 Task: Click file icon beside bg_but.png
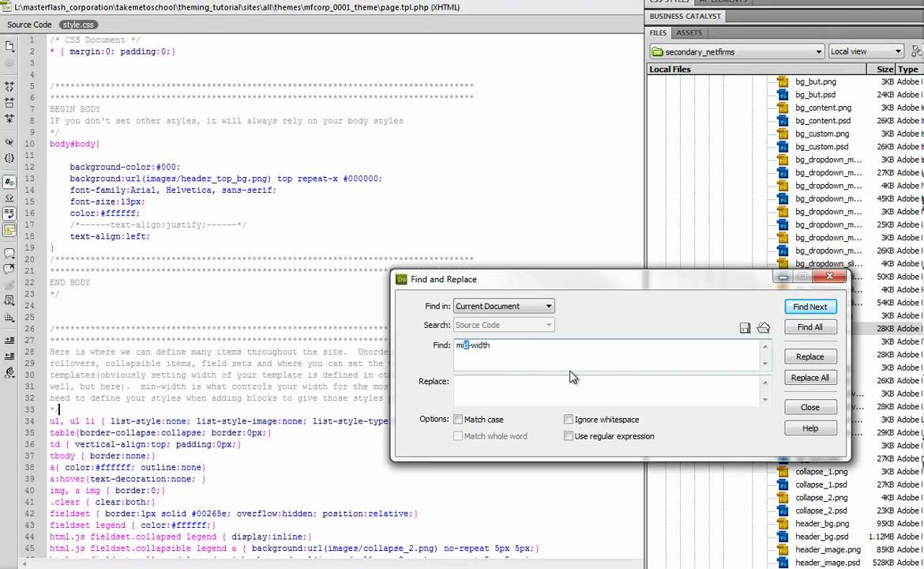pyautogui.click(x=783, y=81)
